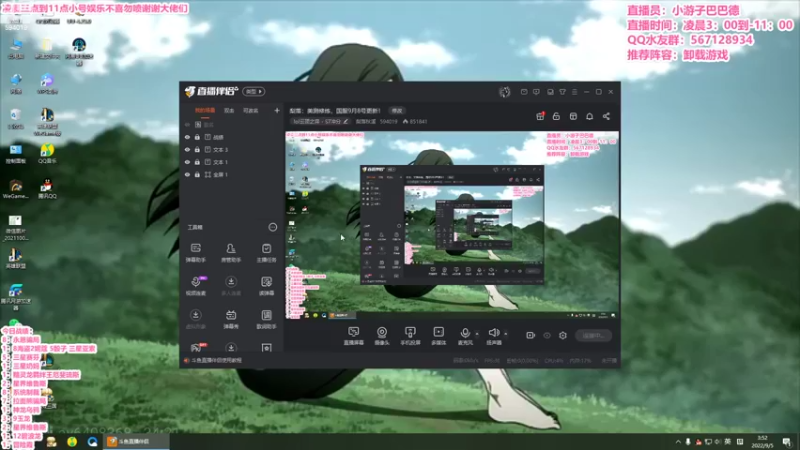Toggle the preview eye icon beside settings gear
Viewport: 800px width, 450px height.
pos(547,335)
